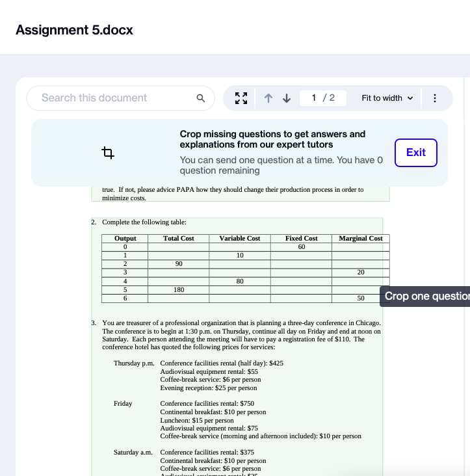
Task: Click 'Audiovisual equipment rental: $55' line
Action: click(209, 371)
